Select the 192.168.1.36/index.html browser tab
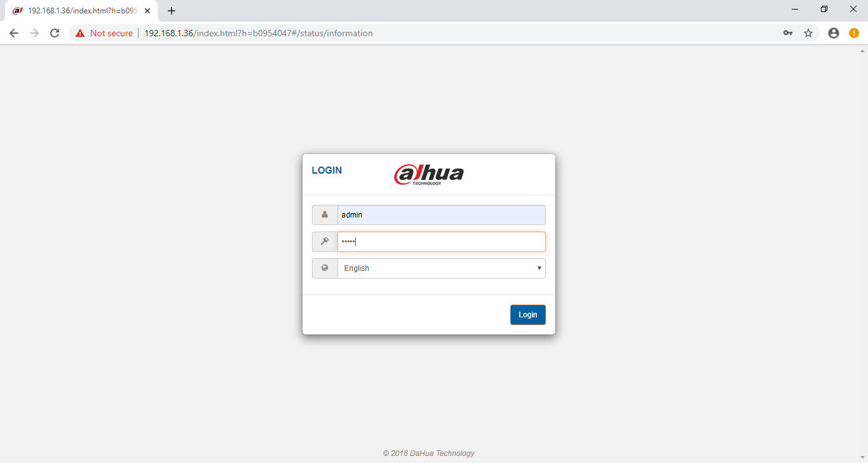Screen dimensions: 868x463 tap(82, 11)
